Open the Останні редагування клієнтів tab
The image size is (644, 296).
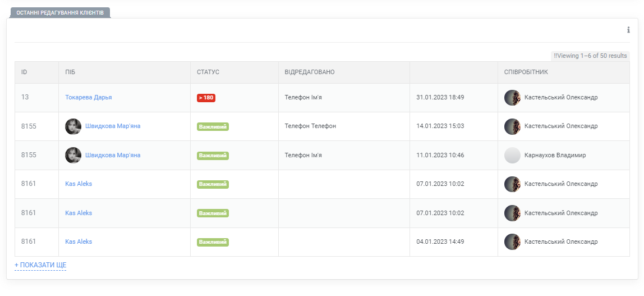(60, 13)
